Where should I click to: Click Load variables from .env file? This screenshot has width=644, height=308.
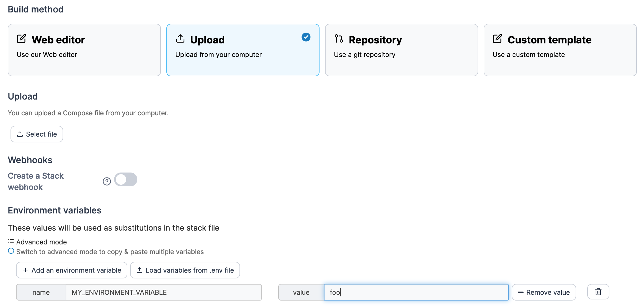185,270
